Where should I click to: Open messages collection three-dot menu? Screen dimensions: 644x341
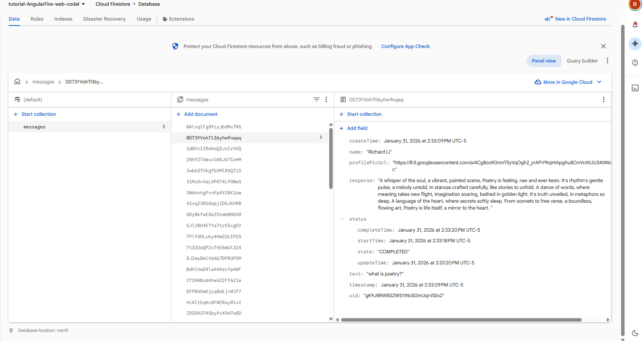click(x=326, y=99)
